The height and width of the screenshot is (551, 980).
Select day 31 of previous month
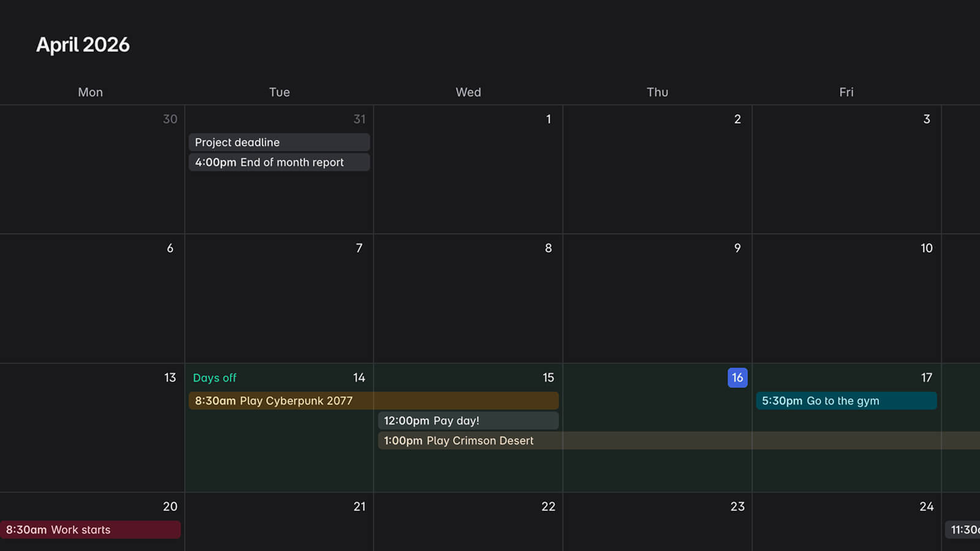[x=360, y=119]
